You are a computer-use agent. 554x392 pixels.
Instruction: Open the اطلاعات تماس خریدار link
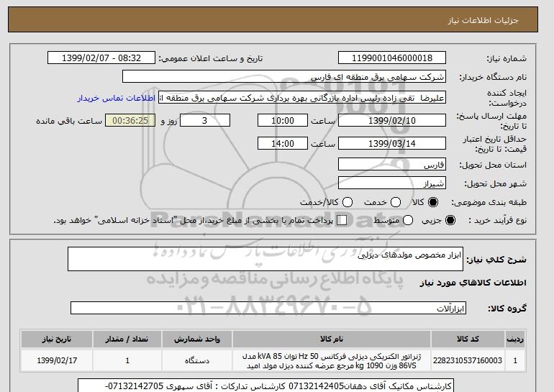tap(117, 98)
